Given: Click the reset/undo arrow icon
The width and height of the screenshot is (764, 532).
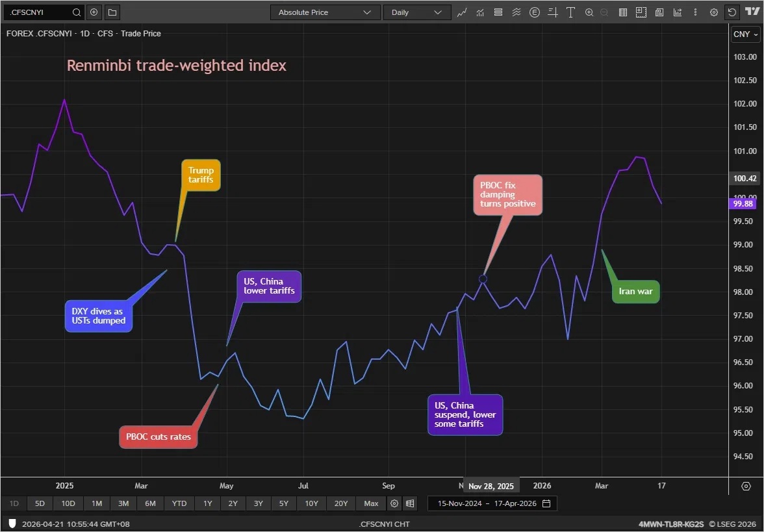Looking at the screenshot, I should 732,12.
